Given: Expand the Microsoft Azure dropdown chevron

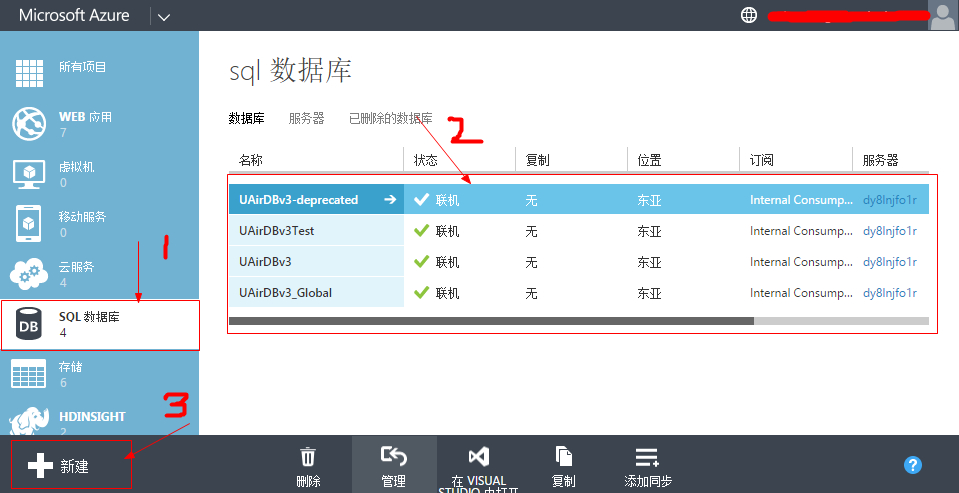Looking at the screenshot, I should tap(163, 17).
